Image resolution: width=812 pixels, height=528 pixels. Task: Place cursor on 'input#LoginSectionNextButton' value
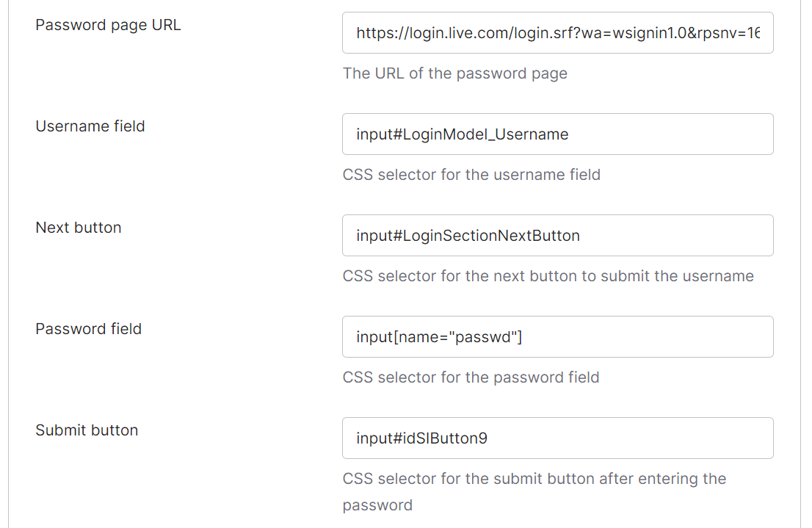[x=468, y=236]
